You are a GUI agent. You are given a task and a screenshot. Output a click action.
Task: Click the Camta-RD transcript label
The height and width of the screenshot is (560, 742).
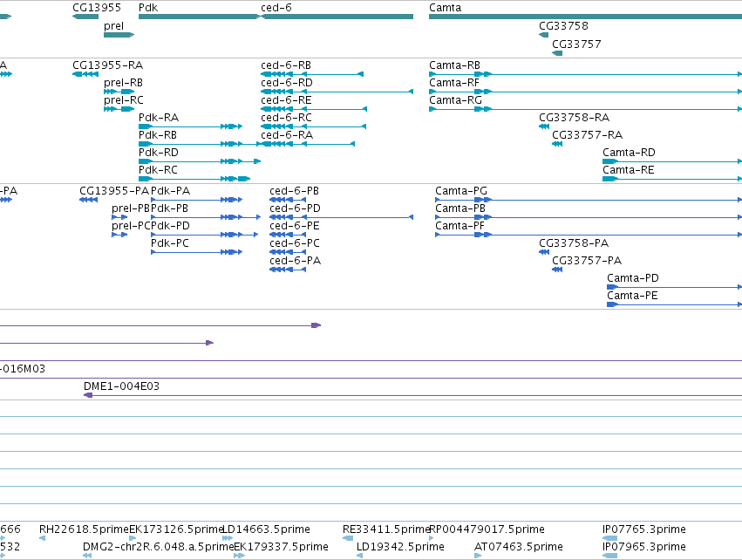coord(629,153)
